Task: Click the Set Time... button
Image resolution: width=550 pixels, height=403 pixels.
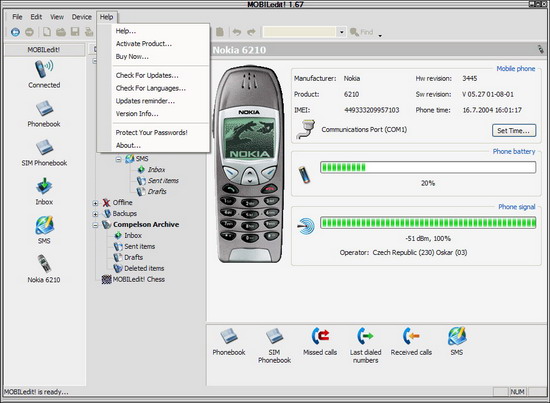Action: [x=514, y=130]
